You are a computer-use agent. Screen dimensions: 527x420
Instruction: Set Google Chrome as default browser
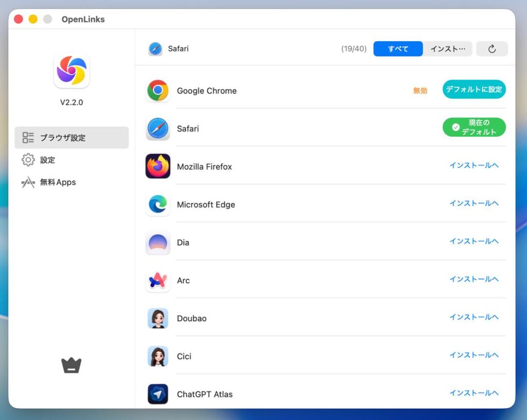click(473, 89)
